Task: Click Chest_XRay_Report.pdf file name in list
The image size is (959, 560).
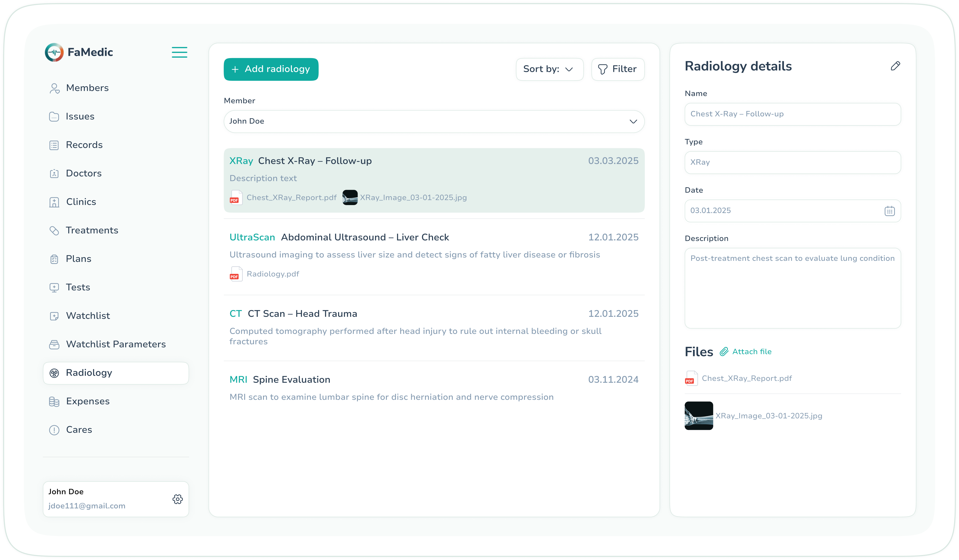Action: 291,198
